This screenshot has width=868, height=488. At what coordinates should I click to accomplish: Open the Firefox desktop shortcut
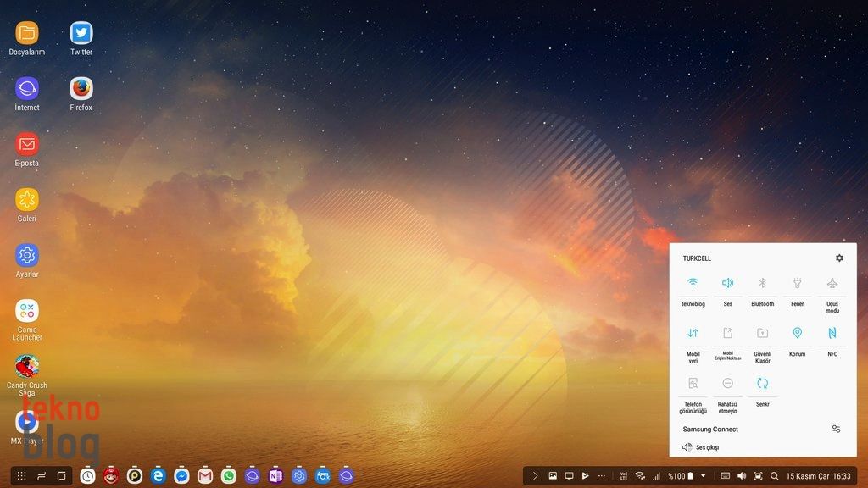point(81,89)
